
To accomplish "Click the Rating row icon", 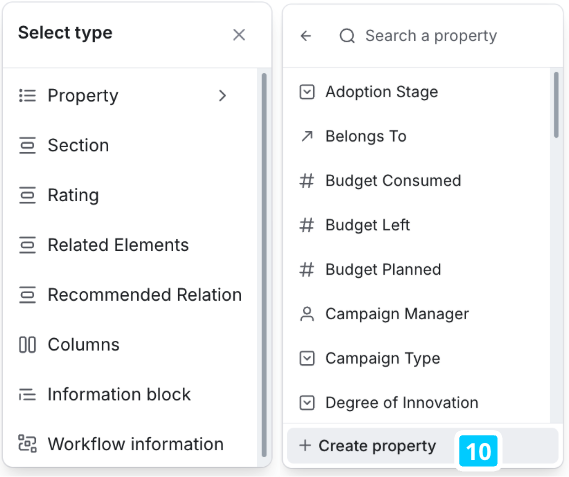I will point(28,195).
